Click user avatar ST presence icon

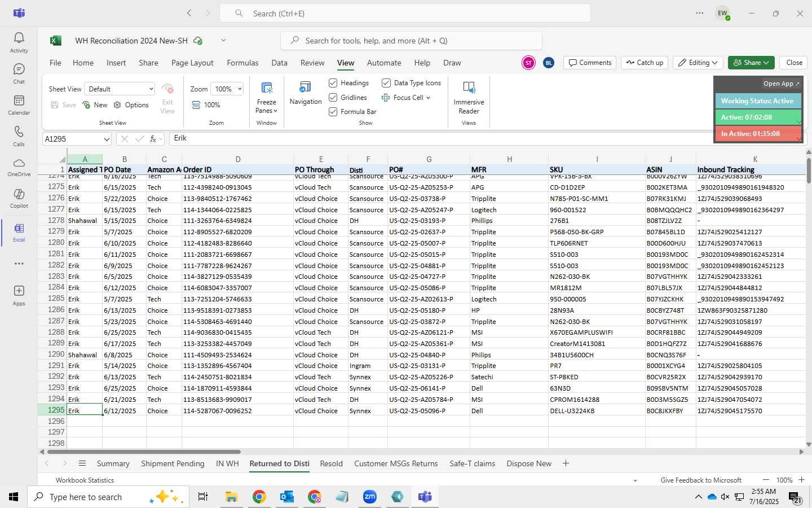click(x=528, y=63)
